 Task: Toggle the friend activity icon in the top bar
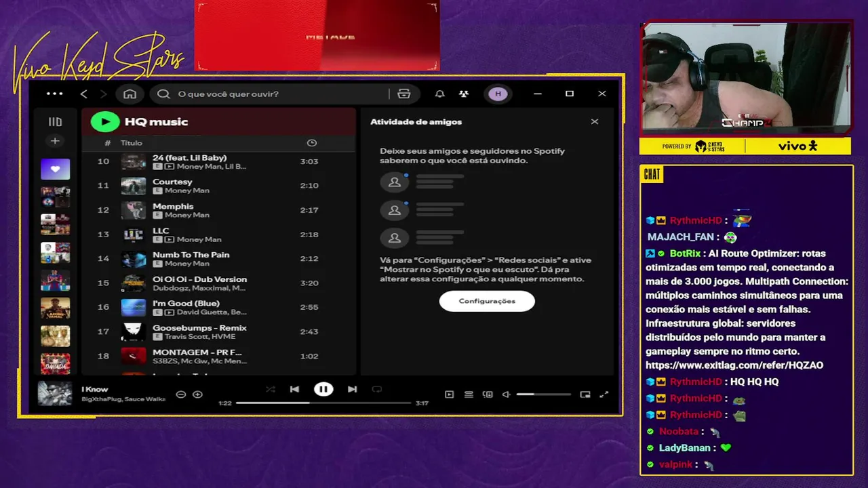coord(463,94)
